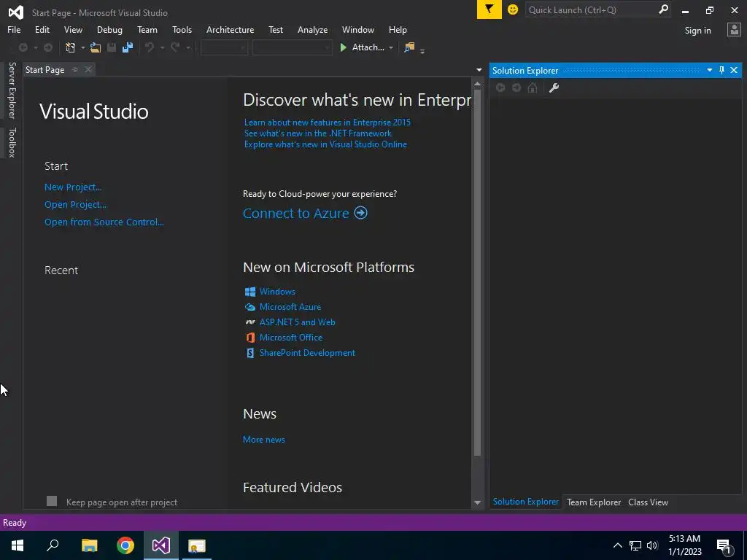Click the Connect to Azure arrow circle icon
747x560 pixels.
[360, 213]
